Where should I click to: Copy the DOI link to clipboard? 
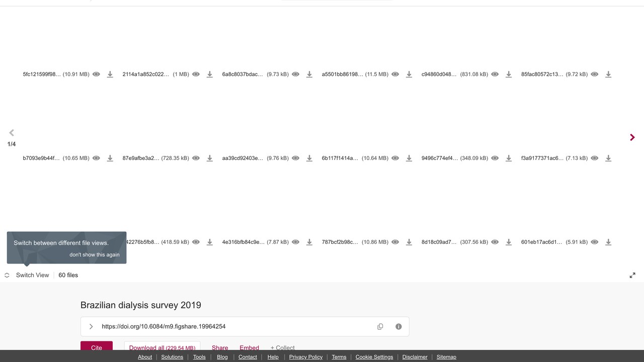pos(380,327)
